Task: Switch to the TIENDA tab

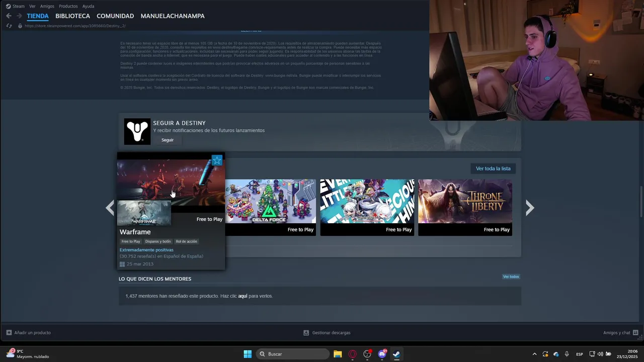Action: [x=38, y=16]
